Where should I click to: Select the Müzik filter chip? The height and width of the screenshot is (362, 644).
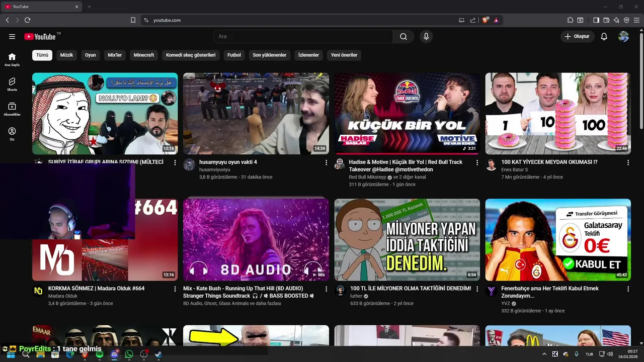[x=66, y=55]
